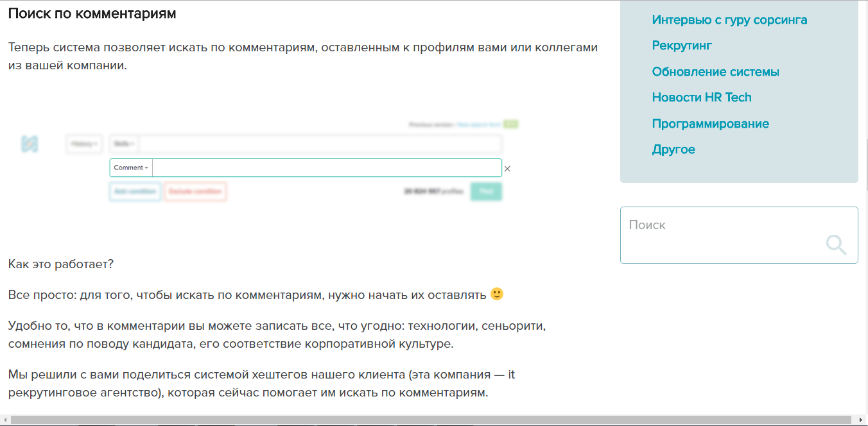This screenshot has width=868, height=426.
Task: Open the Comment field type dropdown
Action: coord(130,167)
